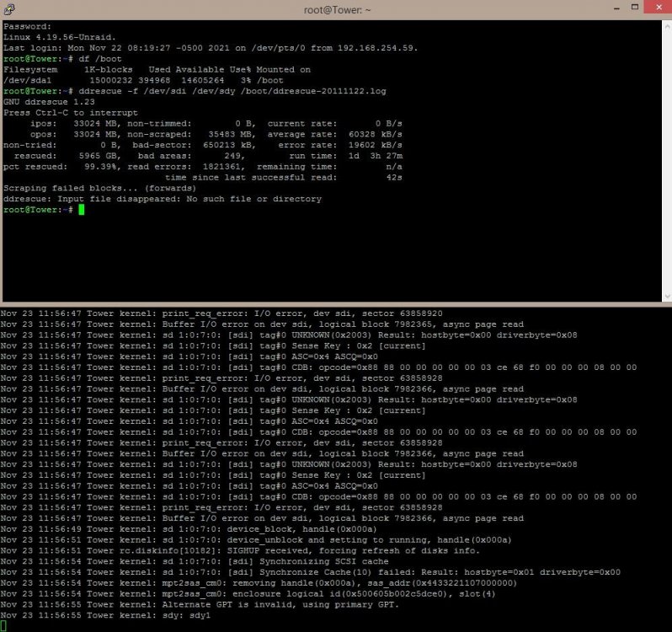The height and width of the screenshot is (632, 672).
Task: Click the hollow green cursor in the log pane
Action: [3, 626]
